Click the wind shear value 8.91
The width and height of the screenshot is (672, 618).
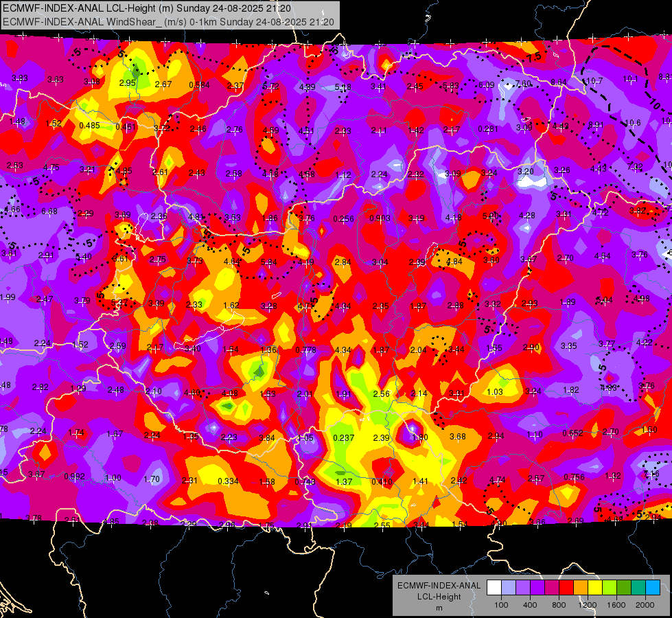[x=596, y=125]
